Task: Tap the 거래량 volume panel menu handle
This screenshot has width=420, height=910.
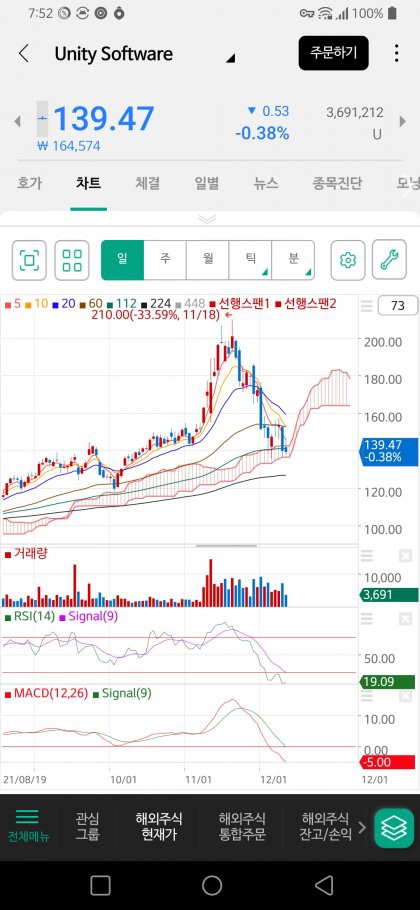Action: (367, 557)
